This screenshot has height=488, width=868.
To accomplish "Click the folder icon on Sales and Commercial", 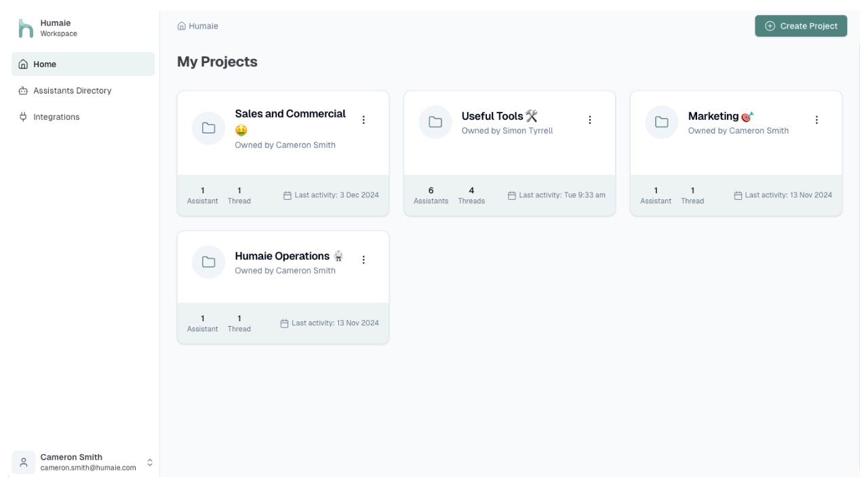I will (209, 128).
